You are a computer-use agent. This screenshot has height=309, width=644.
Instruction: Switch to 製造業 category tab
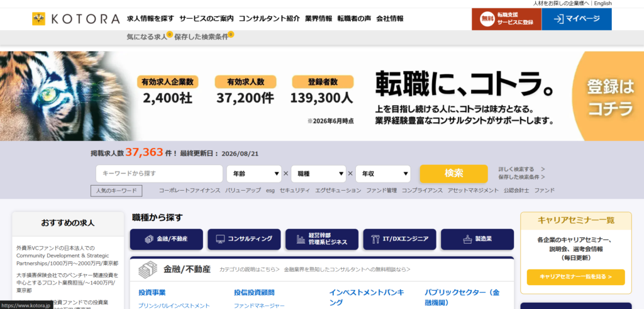[x=477, y=239]
